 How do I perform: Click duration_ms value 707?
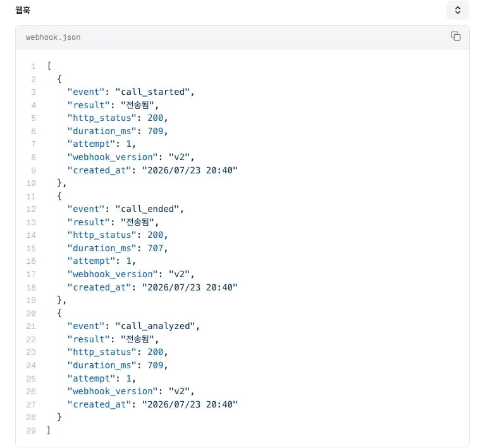tap(156, 248)
